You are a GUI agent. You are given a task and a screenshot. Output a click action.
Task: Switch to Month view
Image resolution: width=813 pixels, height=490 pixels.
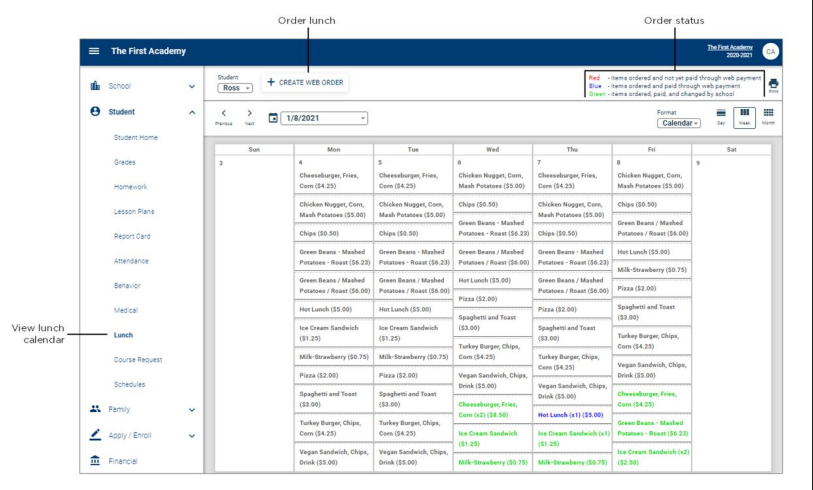click(x=769, y=117)
